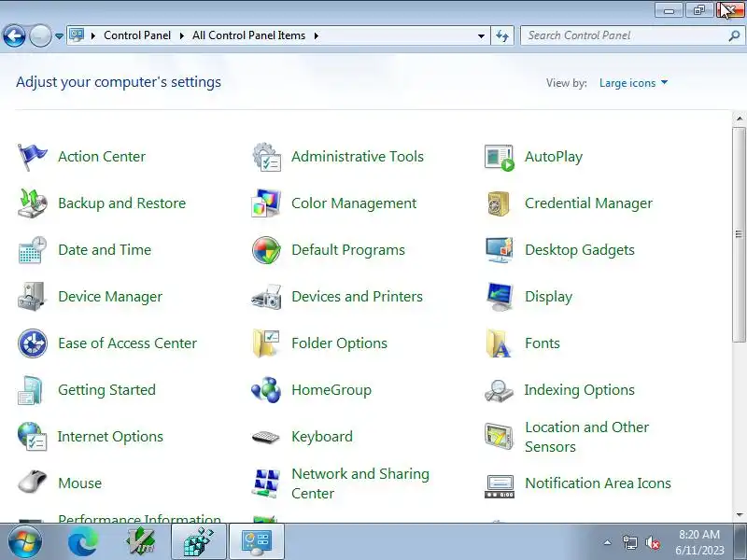Click the Control Panel taskbar button

tap(257, 542)
